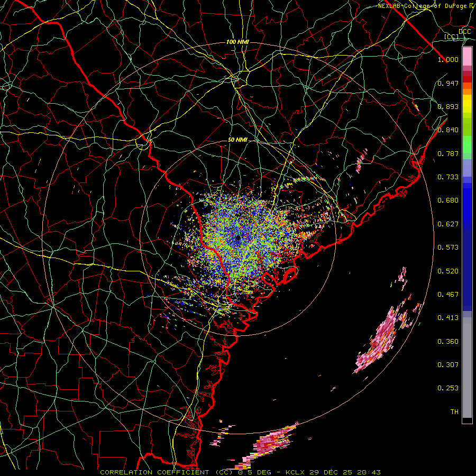Click the 0.627 scale value
Viewport: 476px width, 476px height.
point(448,224)
